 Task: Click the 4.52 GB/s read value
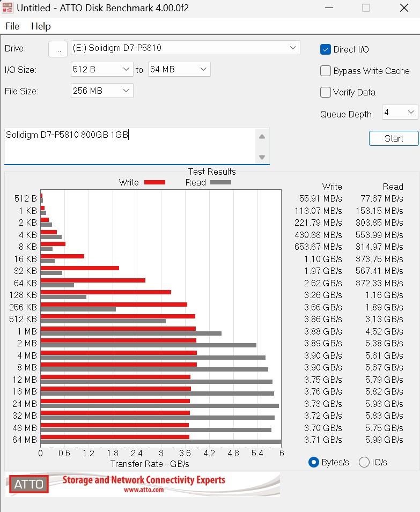pyautogui.click(x=384, y=331)
